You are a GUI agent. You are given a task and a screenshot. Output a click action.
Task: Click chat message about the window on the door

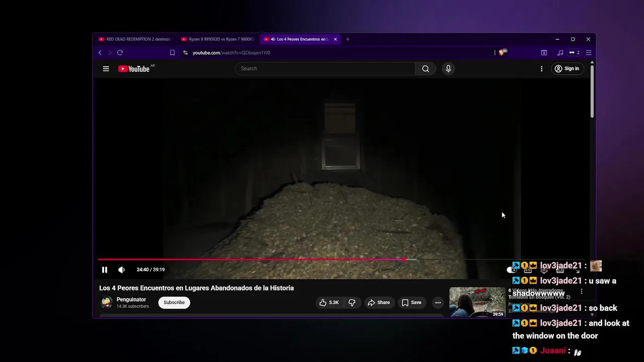[x=571, y=330]
